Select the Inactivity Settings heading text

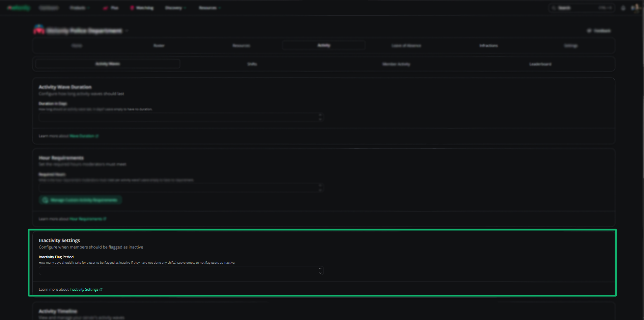[x=59, y=240]
